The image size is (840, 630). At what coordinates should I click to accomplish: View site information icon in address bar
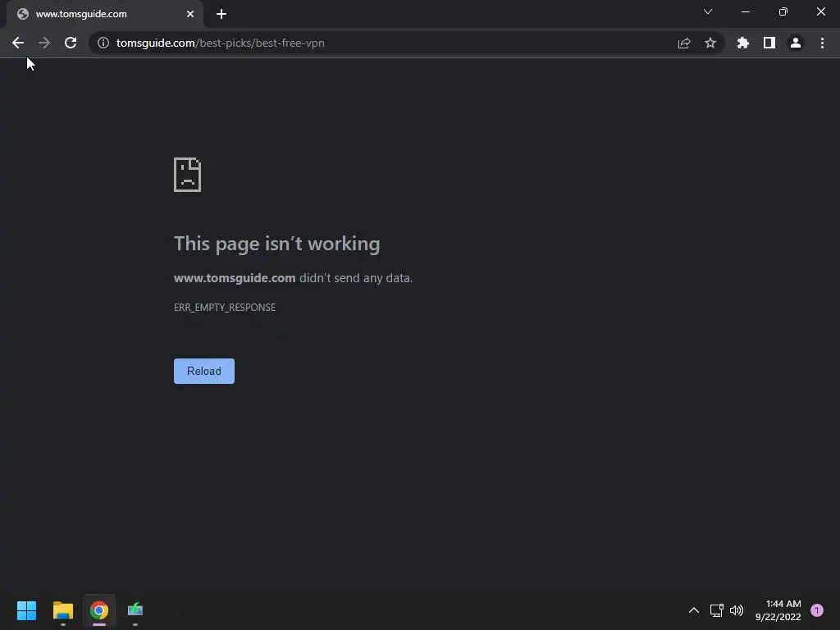[x=103, y=43]
